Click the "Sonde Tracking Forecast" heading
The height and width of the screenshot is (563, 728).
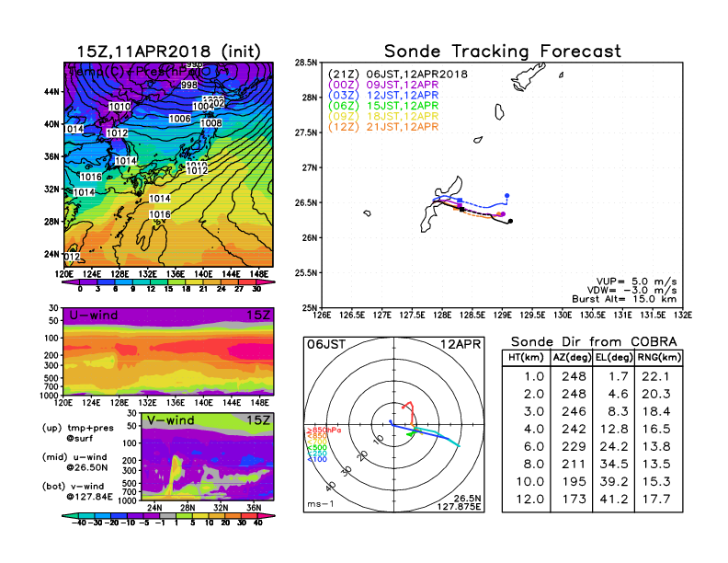point(503,52)
